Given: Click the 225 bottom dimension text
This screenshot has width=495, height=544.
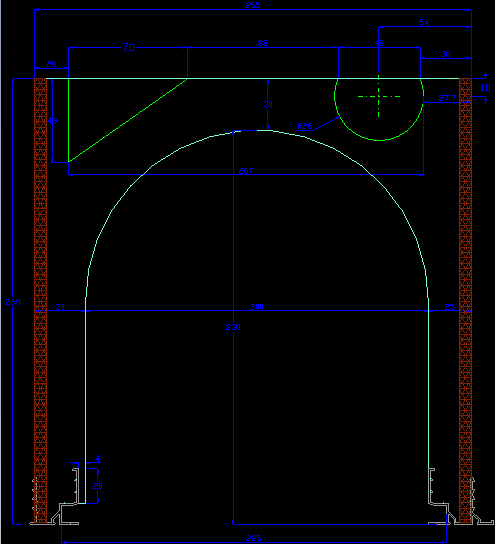Looking at the screenshot, I should click(253, 538).
